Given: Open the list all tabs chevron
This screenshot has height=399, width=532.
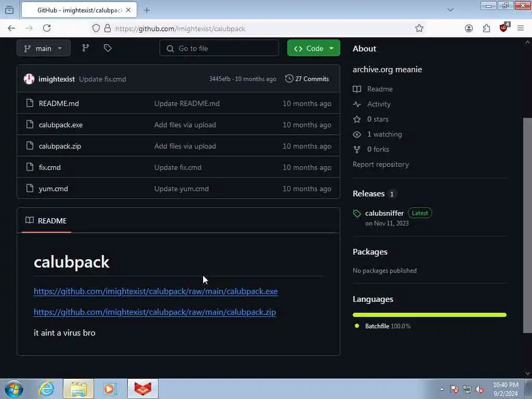Looking at the screenshot, I should 450,10.
